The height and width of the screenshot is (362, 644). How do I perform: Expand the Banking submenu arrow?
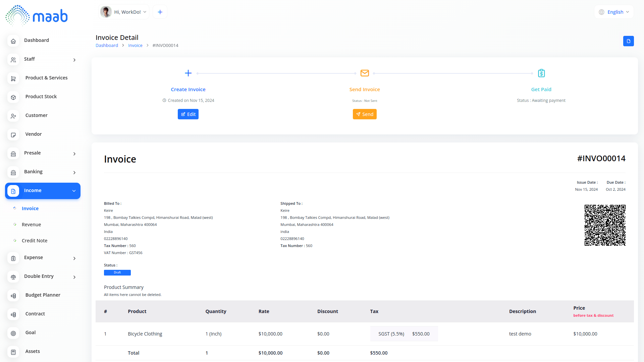coord(74,173)
